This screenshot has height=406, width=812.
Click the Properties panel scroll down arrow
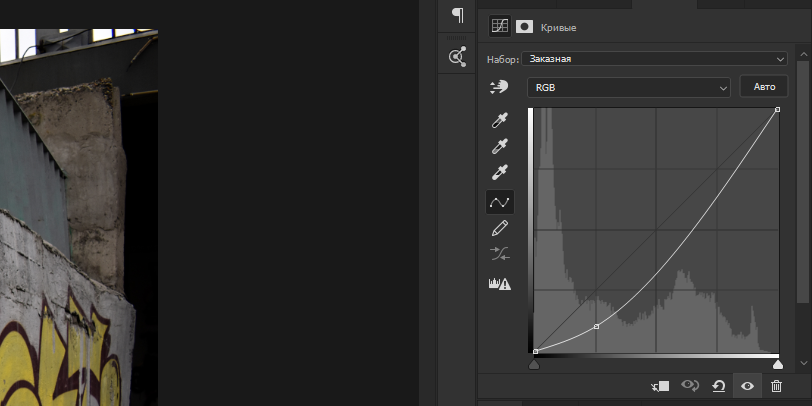pos(804,363)
